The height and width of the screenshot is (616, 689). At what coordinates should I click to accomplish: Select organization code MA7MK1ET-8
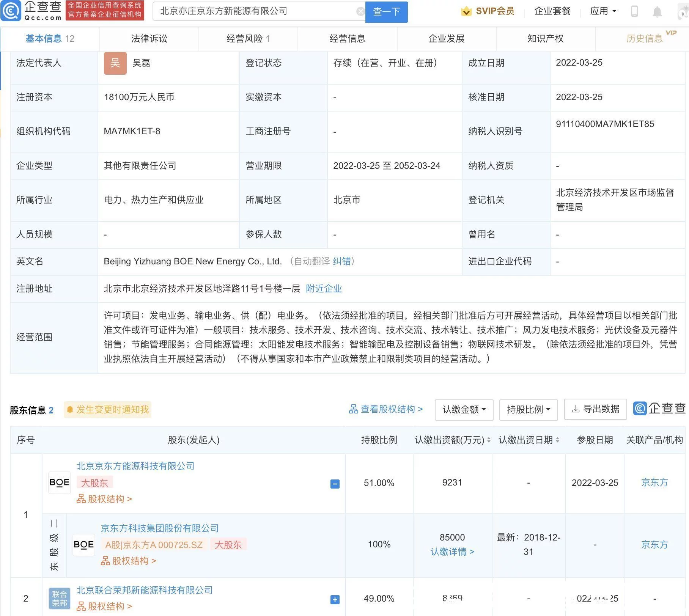(x=132, y=131)
